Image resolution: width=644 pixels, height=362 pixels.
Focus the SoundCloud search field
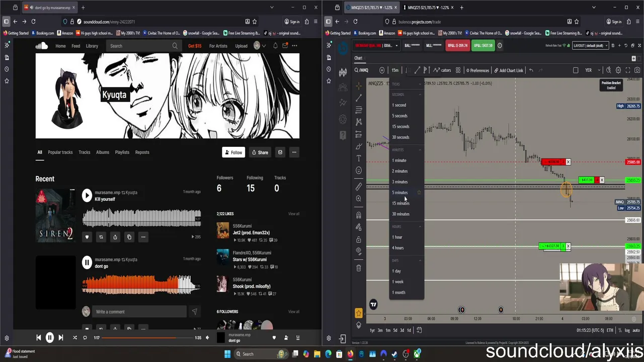click(143, 46)
